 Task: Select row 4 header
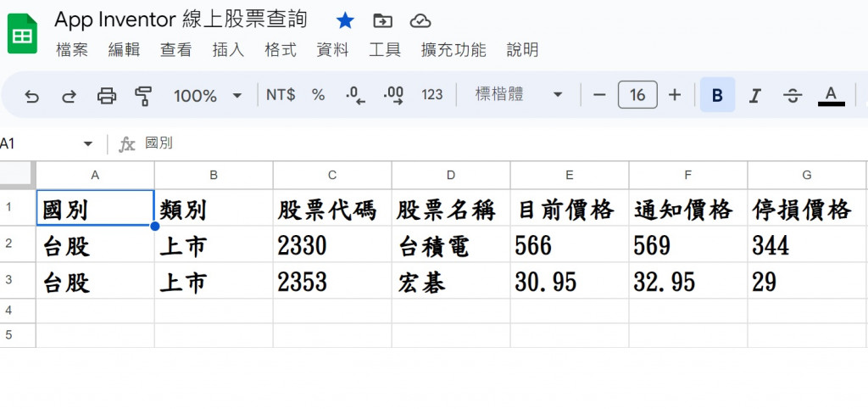pos(18,311)
